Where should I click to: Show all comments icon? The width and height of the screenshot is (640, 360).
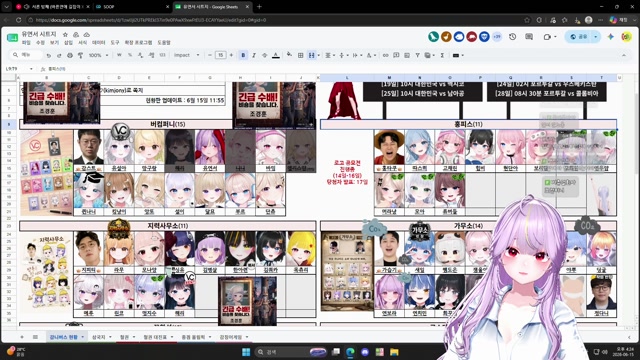pyautogui.click(x=529, y=37)
